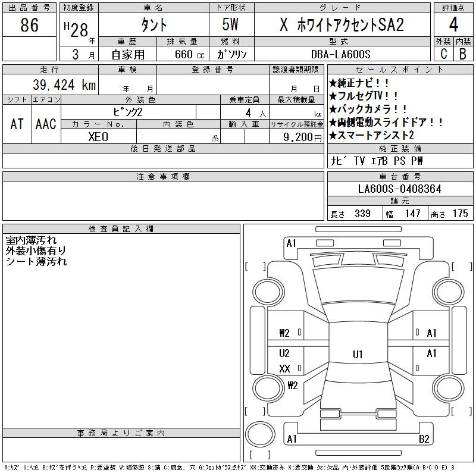Click the A1 mark above the car front
476x476 pixels.
click(291, 243)
